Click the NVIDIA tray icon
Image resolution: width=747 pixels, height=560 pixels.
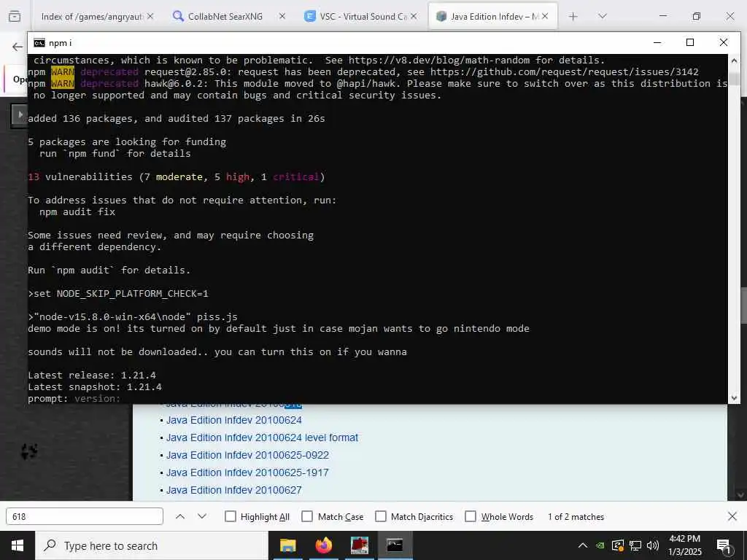pos(601,545)
